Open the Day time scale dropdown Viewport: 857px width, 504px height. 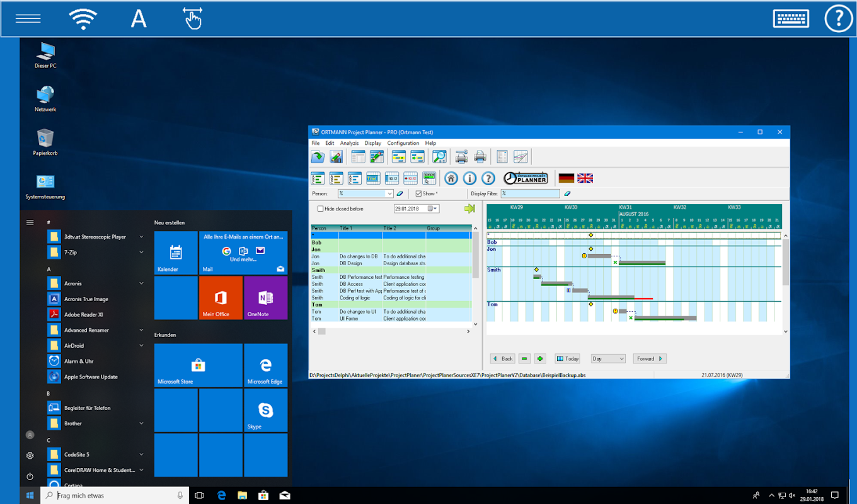[607, 358]
